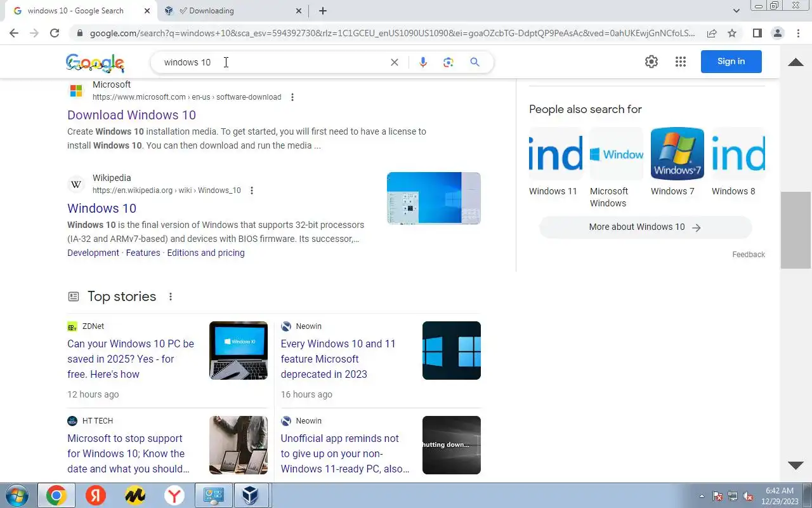Viewport: 812px width, 508px height.
Task: Open the Wikipedia result thumbnail image
Action: pyautogui.click(x=434, y=198)
